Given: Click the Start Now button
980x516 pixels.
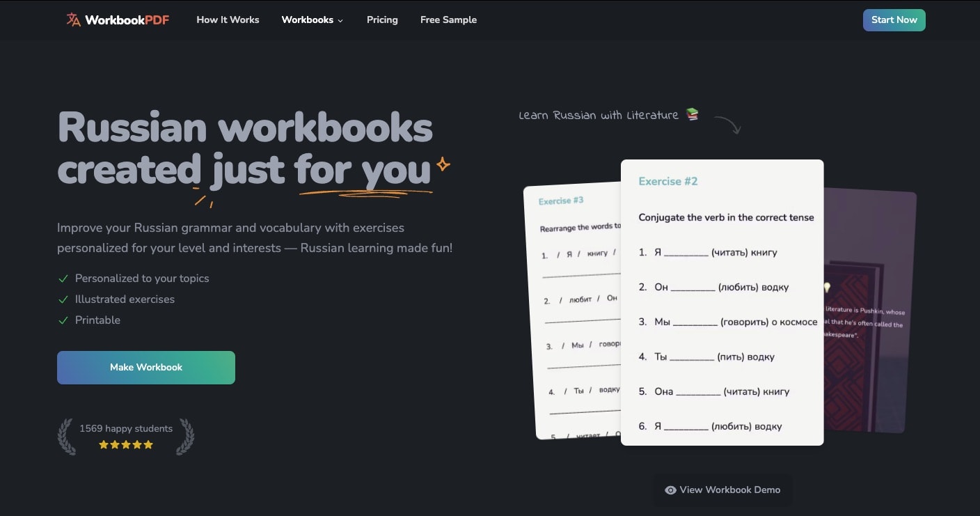Looking at the screenshot, I should 894,20.
